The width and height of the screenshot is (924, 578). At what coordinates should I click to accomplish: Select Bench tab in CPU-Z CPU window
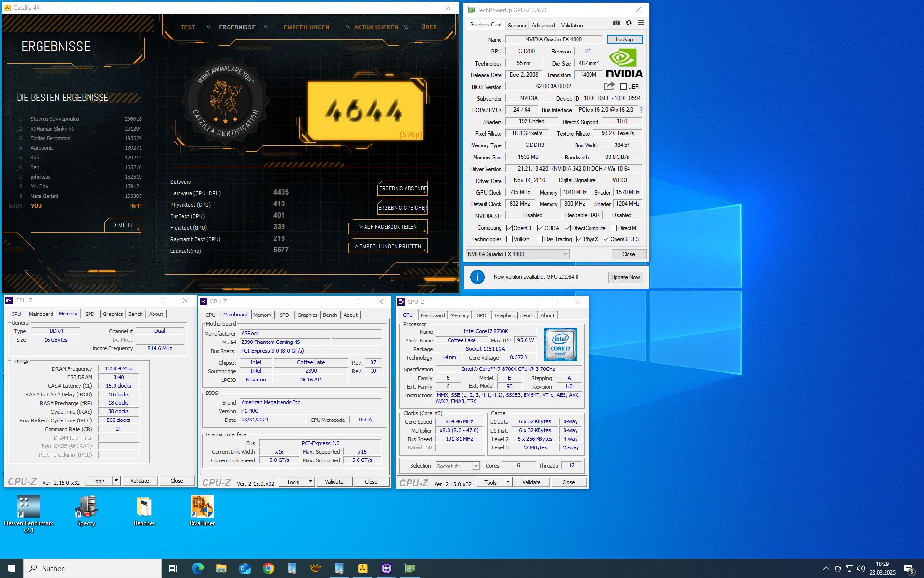pyautogui.click(x=527, y=315)
